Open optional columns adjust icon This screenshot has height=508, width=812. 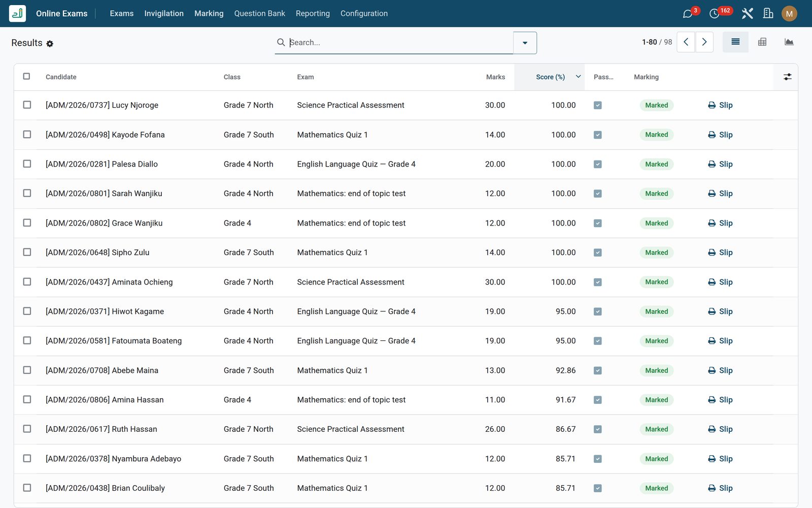tap(787, 77)
